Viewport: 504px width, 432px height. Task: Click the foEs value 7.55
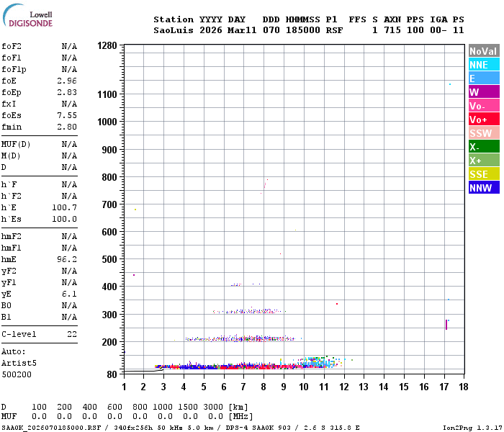coord(67,115)
